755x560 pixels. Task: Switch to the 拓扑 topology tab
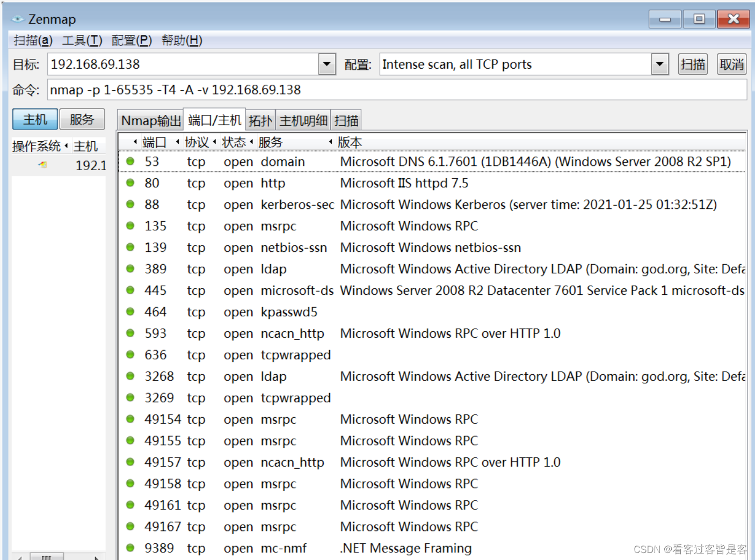coord(260,120)
